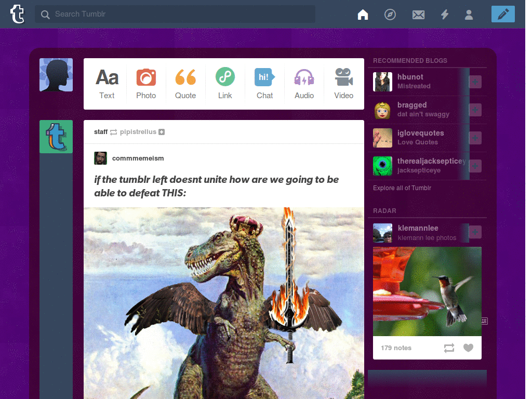Open commmemeism avatar thumbnail

[x=100, y=158]
